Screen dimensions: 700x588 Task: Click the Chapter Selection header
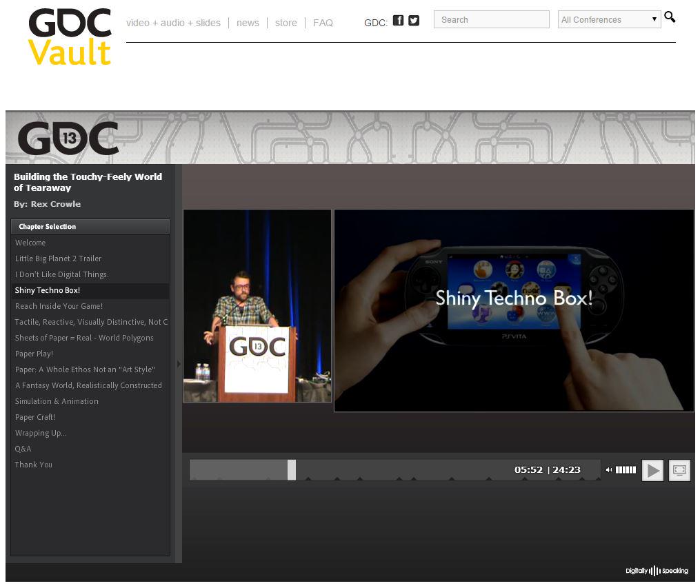point(90,226)
